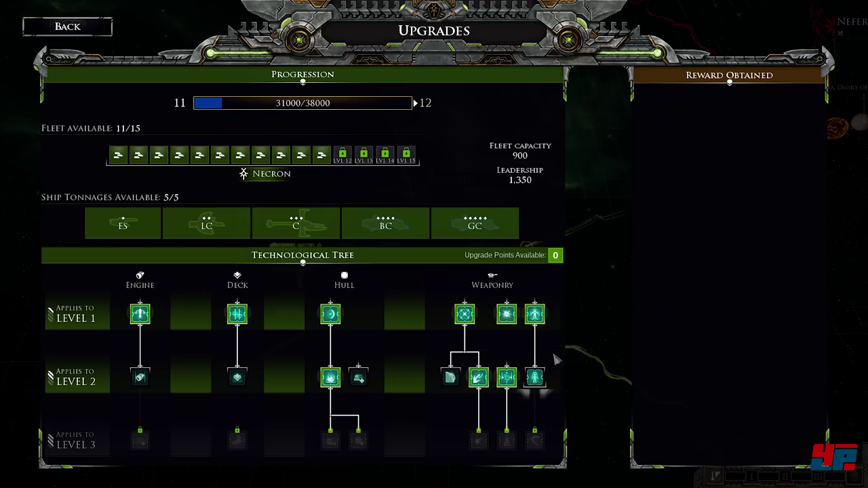Click the locked LVL 15 fleet slot

[x=406, y=155]
